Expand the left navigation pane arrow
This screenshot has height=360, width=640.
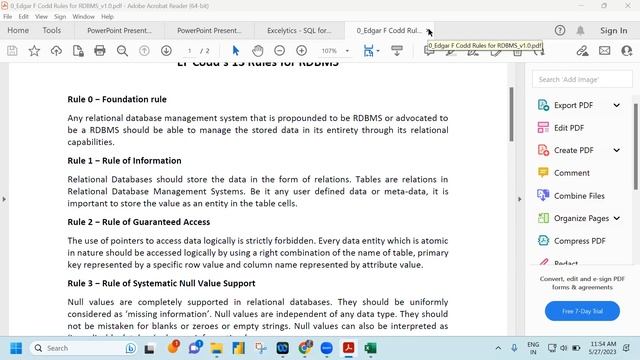pyautogui.click(x=4, y=199)
